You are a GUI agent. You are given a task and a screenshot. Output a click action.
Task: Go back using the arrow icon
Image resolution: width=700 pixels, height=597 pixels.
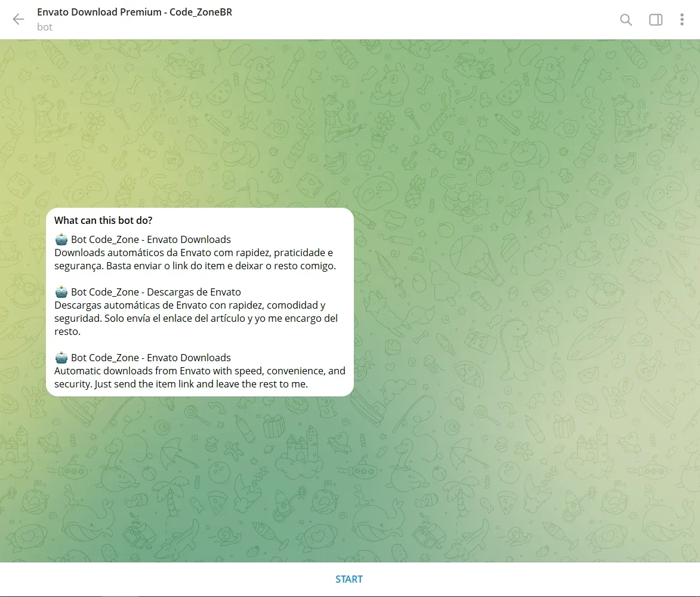tap(18, 19)
